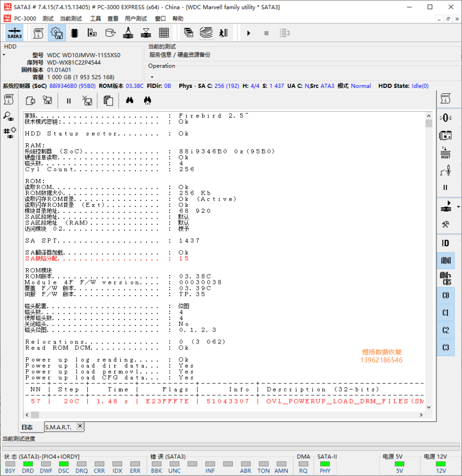Open the grid sector map icon

164,33
